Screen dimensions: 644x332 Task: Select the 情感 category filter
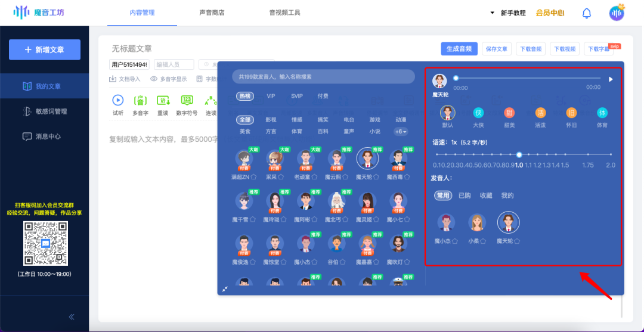click(297, 120)
